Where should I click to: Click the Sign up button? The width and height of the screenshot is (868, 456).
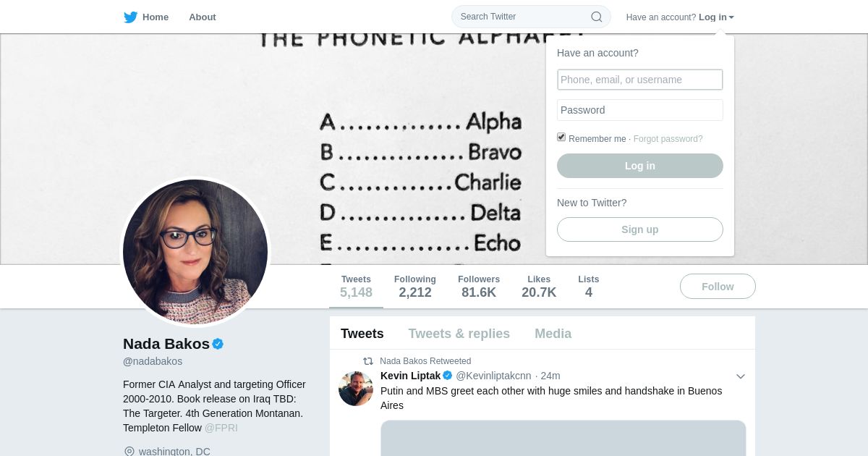click(x=640, y=229)
